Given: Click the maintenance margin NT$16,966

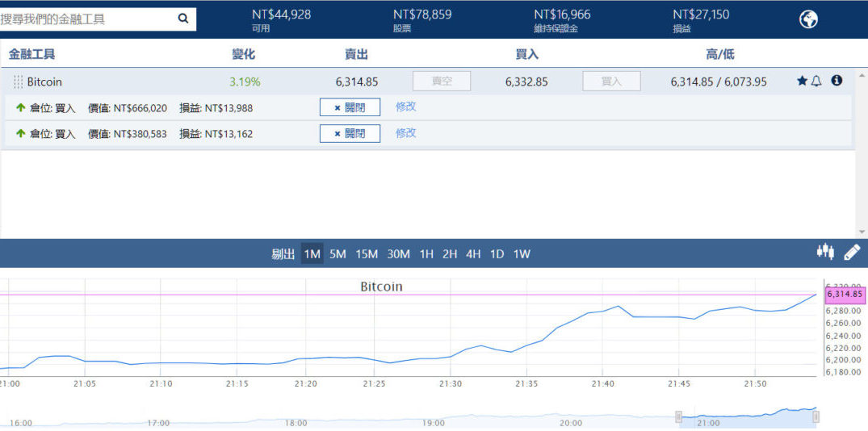Looking at the screenshot, I should (x=563, y=15).
